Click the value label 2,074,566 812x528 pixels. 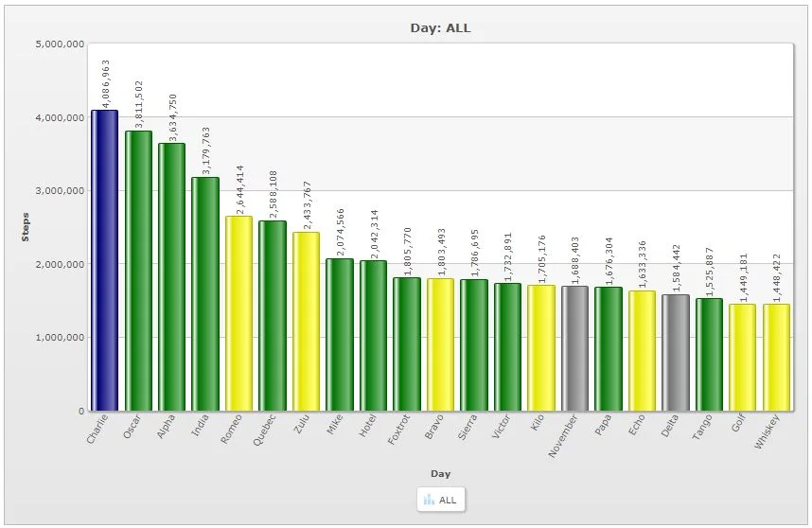[341, 233]
